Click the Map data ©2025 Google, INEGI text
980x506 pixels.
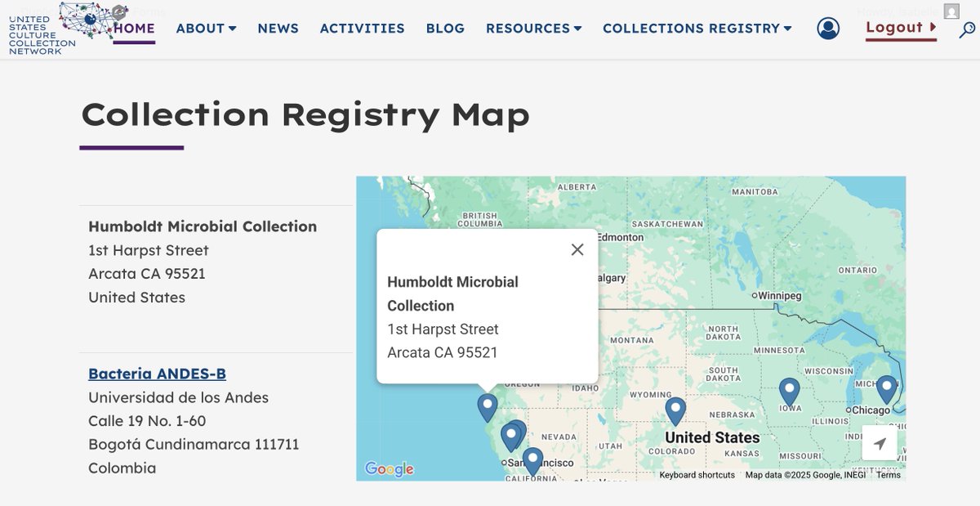[805, 475]
